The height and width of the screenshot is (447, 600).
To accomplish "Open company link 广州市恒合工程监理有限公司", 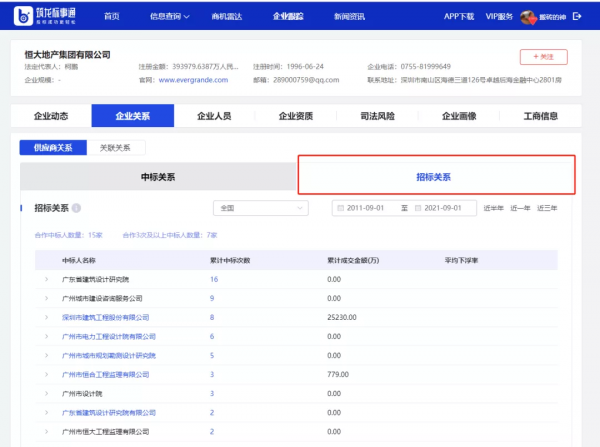I will 106,375.
